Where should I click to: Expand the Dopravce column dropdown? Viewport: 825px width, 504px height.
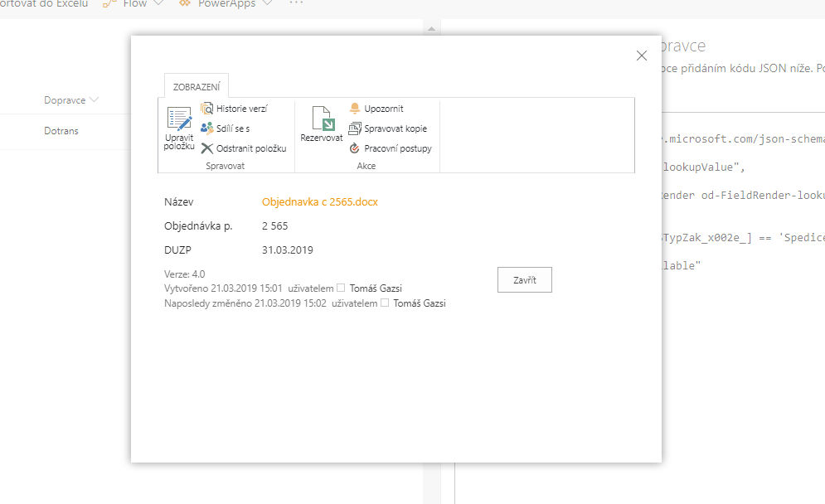click(x=95, y=99)
